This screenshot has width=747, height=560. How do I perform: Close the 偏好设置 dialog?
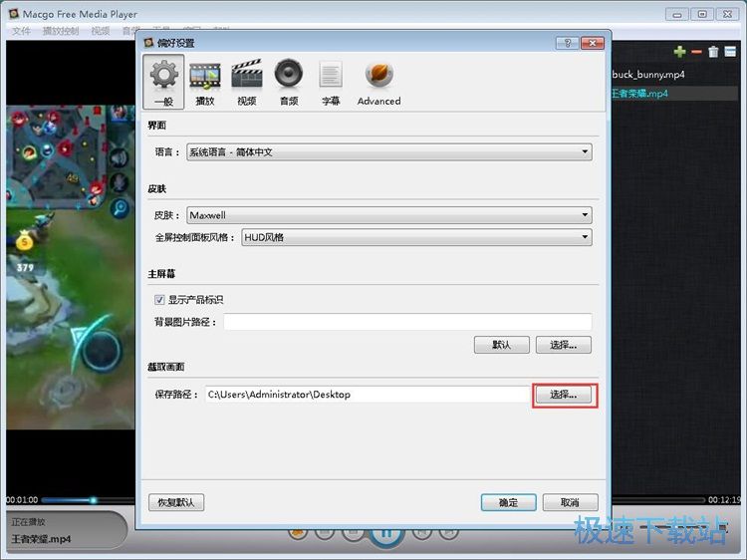click(x=593, y=43)
